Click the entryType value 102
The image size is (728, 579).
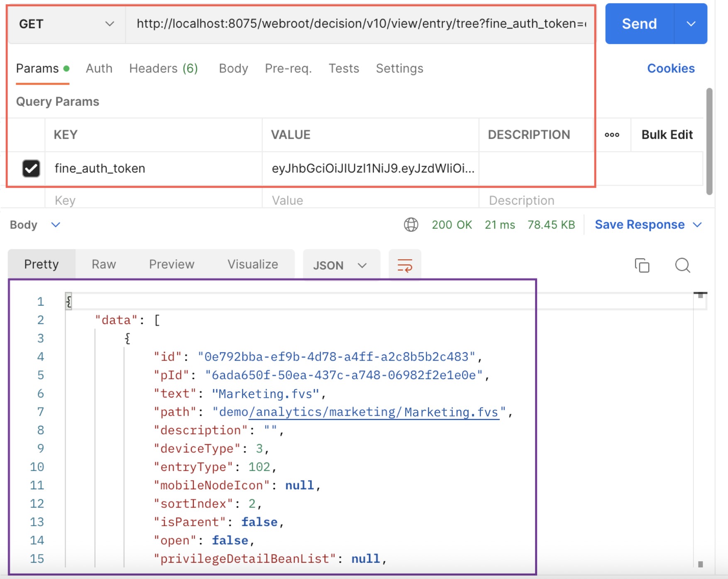pyautogui.click(x=259, y=467)
